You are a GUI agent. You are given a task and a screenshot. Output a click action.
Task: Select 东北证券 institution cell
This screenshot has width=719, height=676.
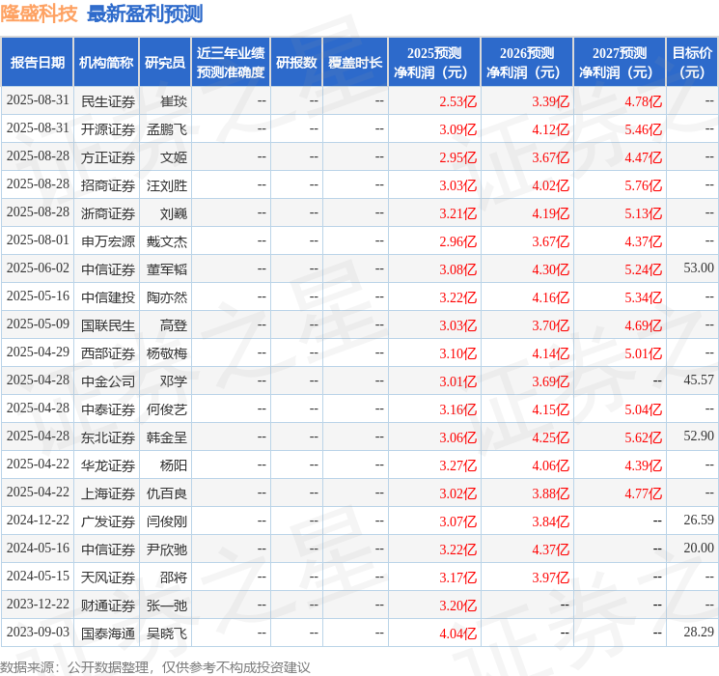click(108, 438)
